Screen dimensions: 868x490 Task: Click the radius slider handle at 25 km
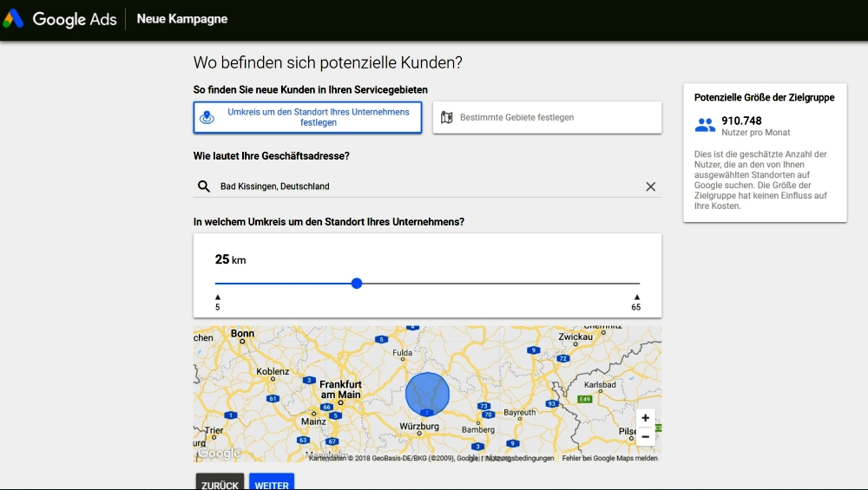(x=357, y=284)
